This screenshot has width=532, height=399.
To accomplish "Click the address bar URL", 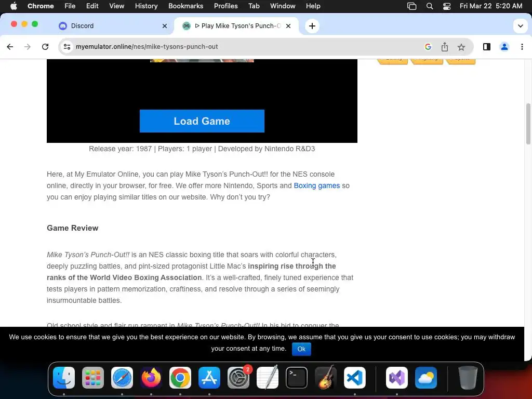I will click(x=147, y=47).
